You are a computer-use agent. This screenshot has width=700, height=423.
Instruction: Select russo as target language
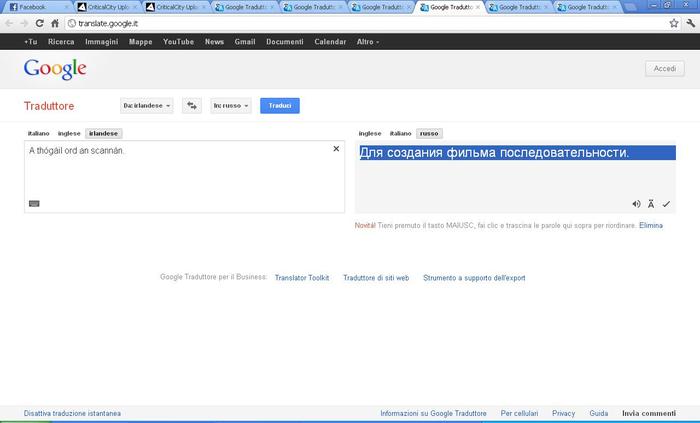429,133
